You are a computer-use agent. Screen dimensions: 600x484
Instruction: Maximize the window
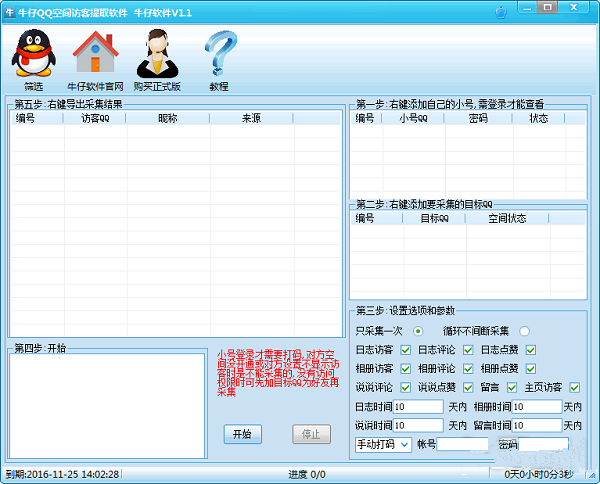[x=547, y=8]
